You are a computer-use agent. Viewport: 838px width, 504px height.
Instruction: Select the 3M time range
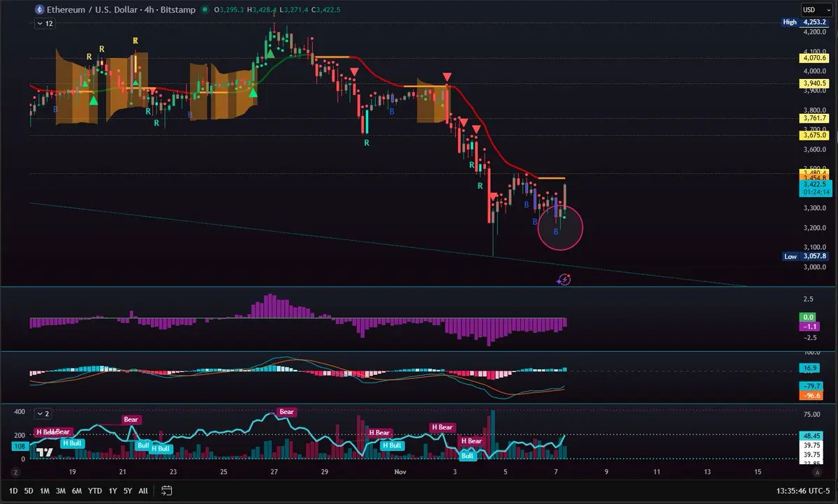click(61, 491)
